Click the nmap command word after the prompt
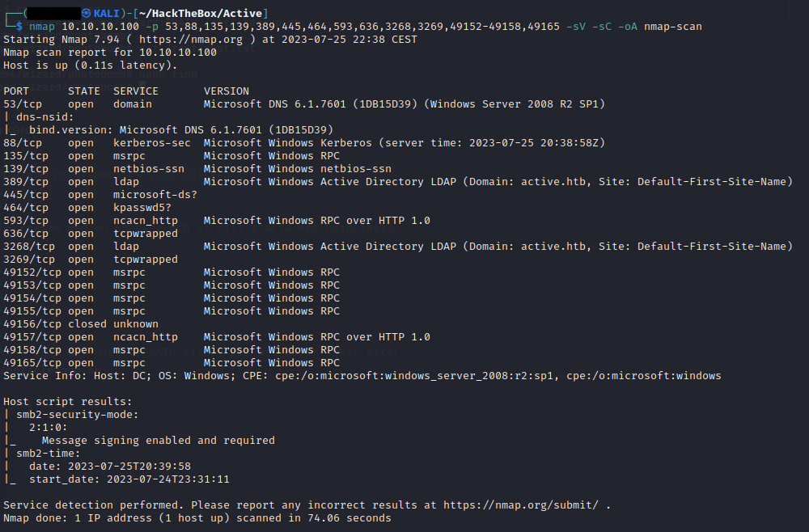The width and height of the screenshot is (809, 532). click(x=42, y=27)
